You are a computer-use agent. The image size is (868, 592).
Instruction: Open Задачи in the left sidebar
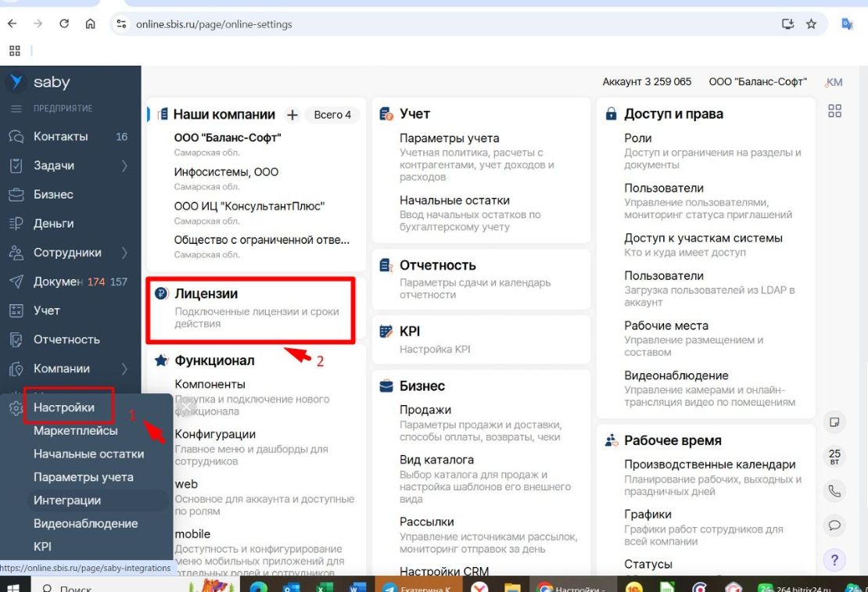pos(54,166)
